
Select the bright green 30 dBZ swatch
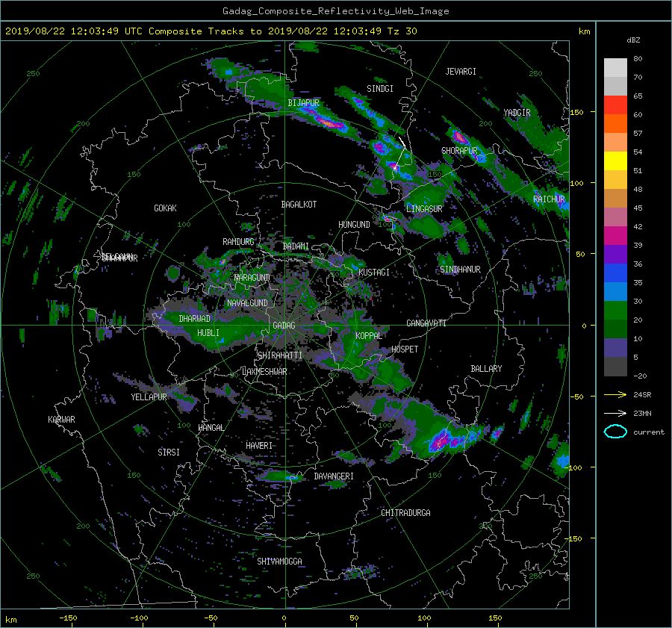pos(615,310)
